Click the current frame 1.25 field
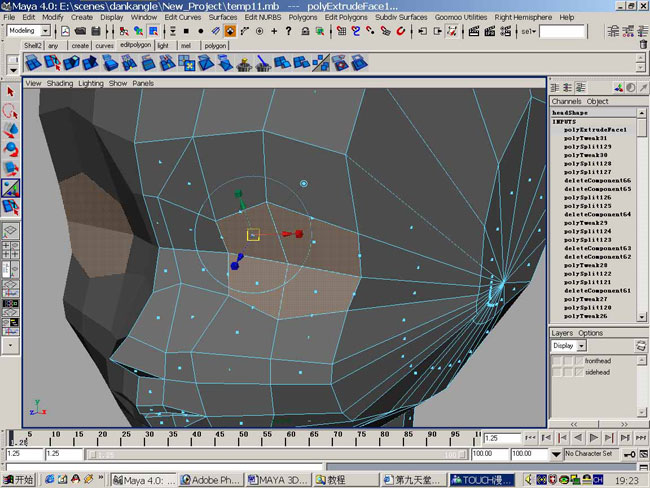The width and height of the screenshot is (650, 488). (502, 438)
